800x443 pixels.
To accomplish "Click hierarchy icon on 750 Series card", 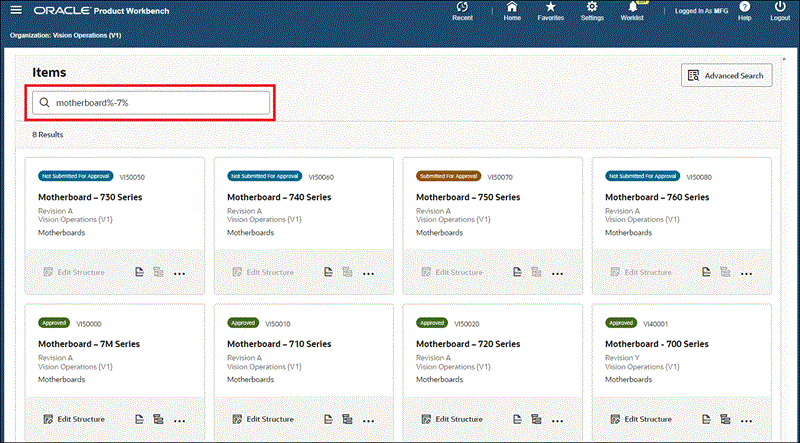I will click(x=536, y=272).
